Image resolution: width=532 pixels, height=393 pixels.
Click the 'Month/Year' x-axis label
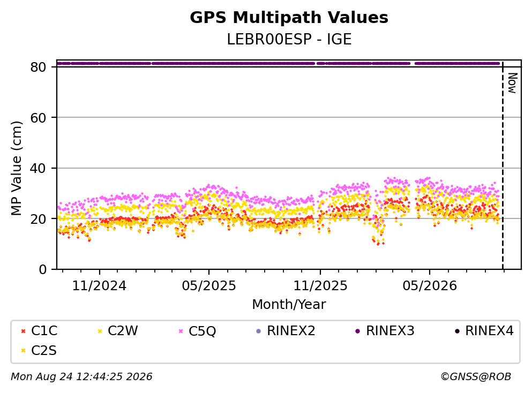click(x=289, y=305)
